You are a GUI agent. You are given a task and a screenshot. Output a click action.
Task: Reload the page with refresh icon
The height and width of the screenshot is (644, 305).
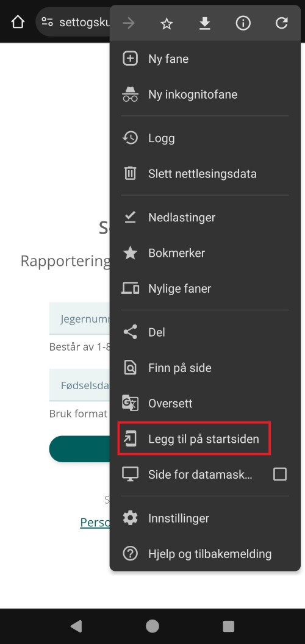tap(282, 23)
